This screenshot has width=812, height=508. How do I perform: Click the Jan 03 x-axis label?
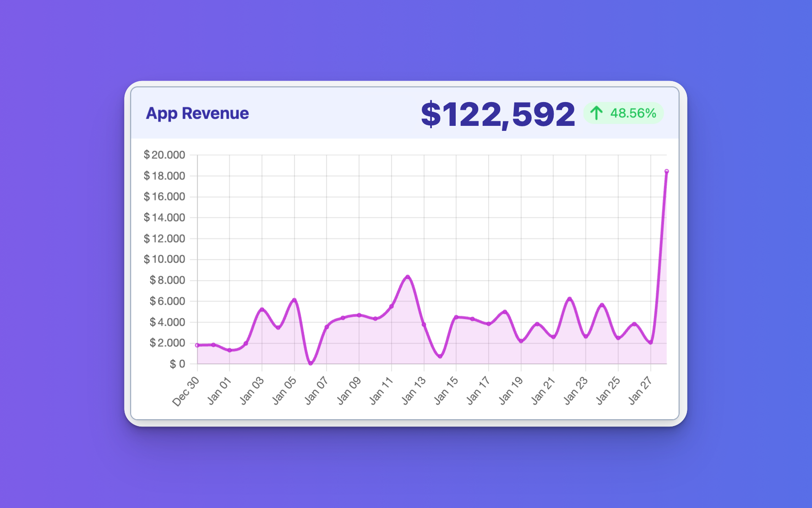(x=251, y=391)
